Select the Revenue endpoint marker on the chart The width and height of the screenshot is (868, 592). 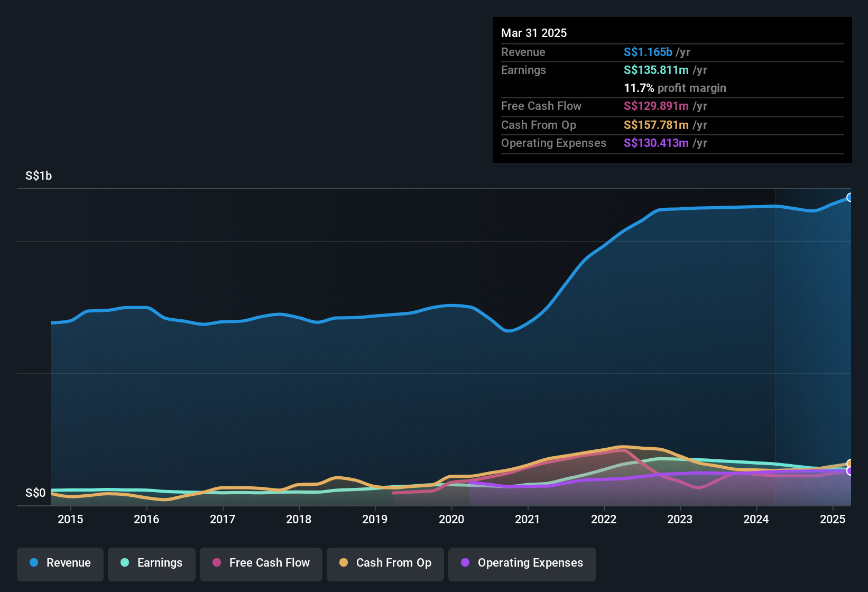click(850, 197)
